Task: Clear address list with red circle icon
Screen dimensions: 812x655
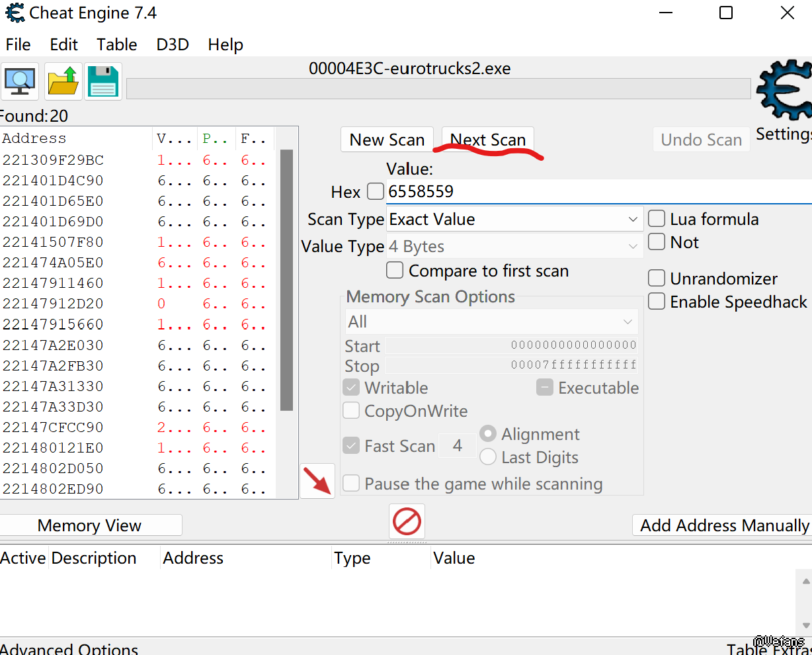Action: tap(407, 521)
